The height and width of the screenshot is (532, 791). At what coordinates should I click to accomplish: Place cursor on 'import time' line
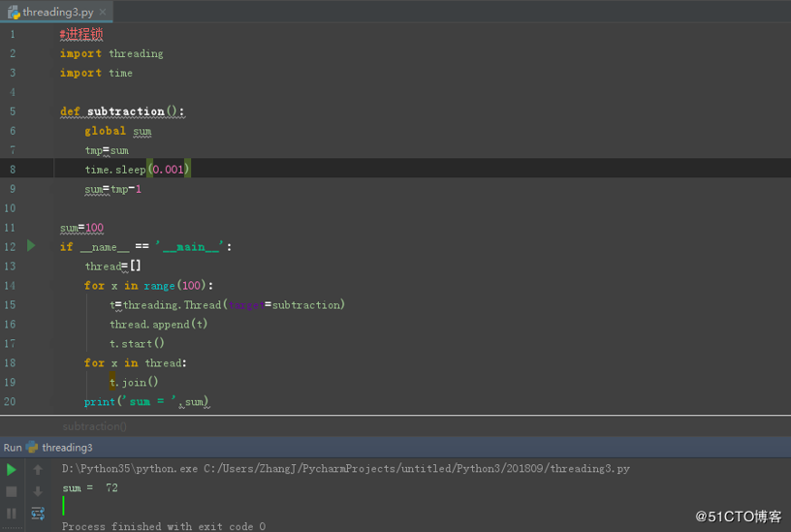pyautogui.click(x=96, y=73)
